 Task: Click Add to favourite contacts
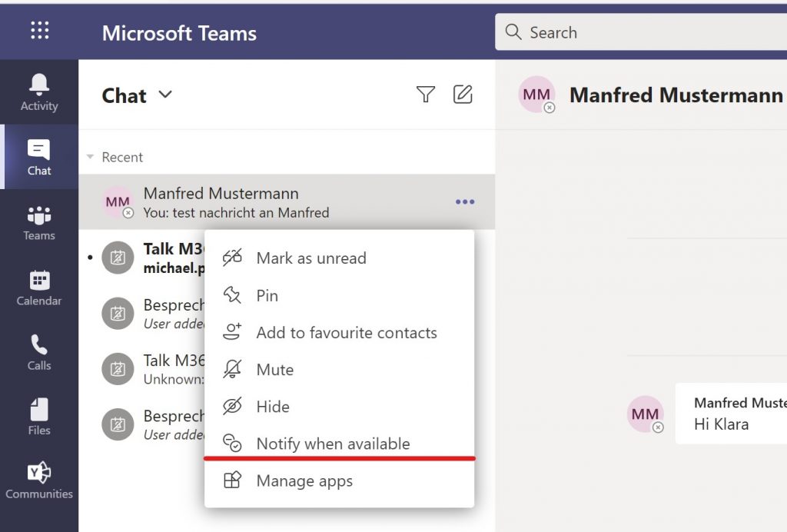(346, 333)
